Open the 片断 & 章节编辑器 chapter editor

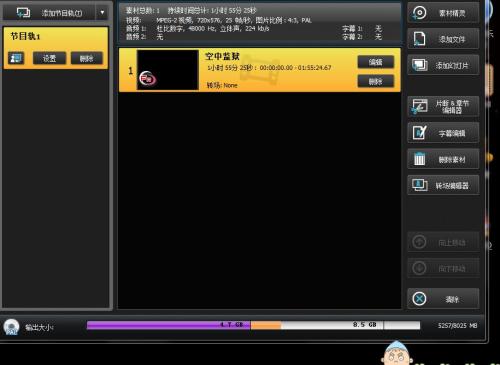(x=443, y=106)
